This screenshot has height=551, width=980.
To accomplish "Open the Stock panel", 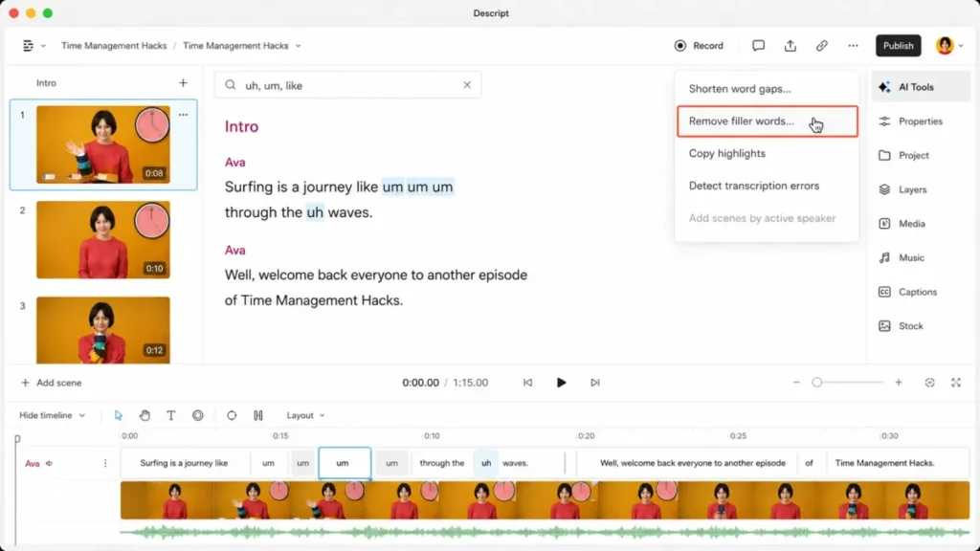I will (x=920, y=326).
